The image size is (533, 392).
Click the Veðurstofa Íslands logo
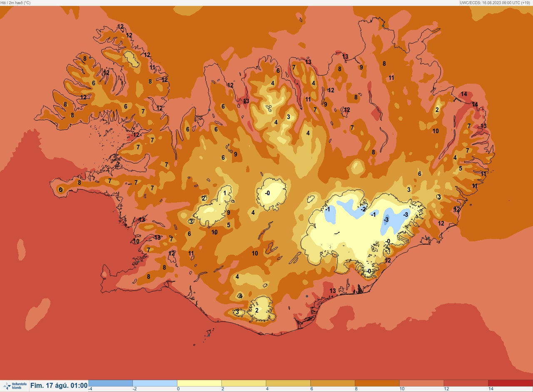(15, 386)
